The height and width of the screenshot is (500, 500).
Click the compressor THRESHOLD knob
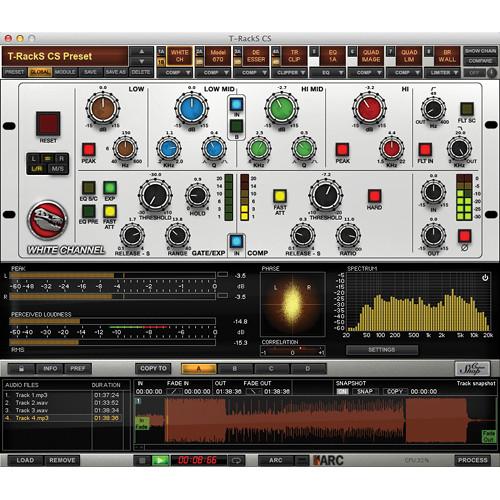(326, 195)
